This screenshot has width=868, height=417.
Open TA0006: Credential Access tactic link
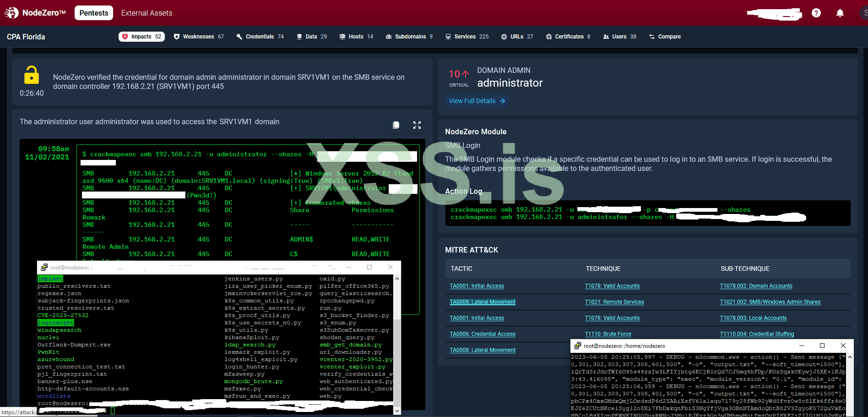(x=483, y=334)
